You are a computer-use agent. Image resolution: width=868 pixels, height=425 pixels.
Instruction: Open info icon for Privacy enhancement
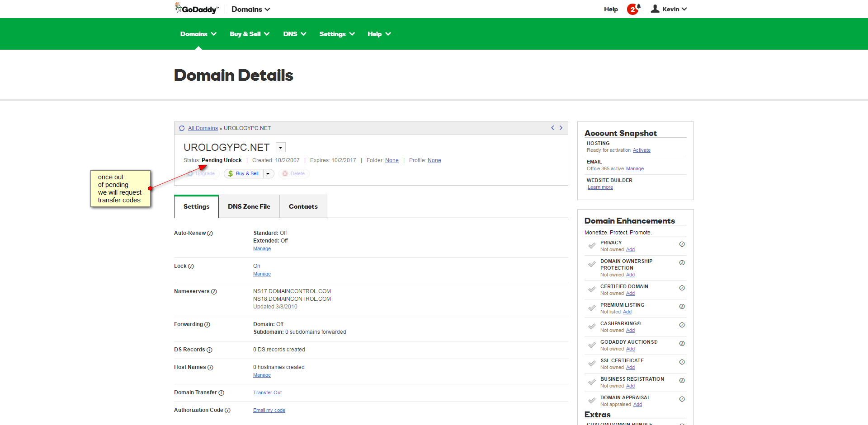(682, 244)
